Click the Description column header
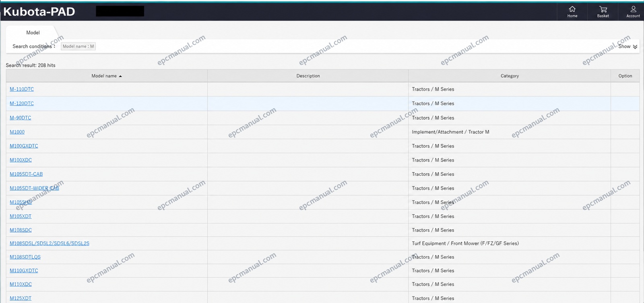 click(308, 76)
